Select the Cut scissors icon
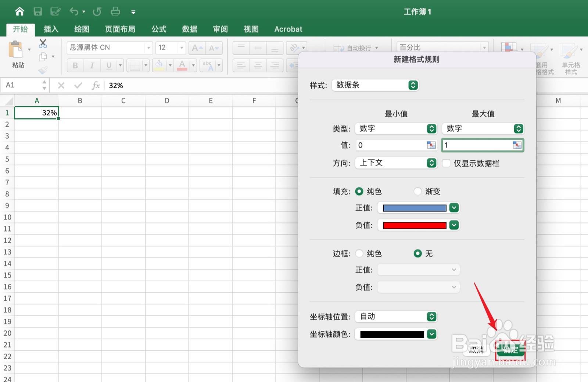The image size is (588, 382). [x=43, y=43]
